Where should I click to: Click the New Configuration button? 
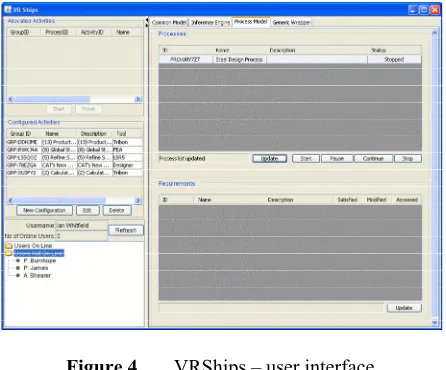click(x=44, y=210)
